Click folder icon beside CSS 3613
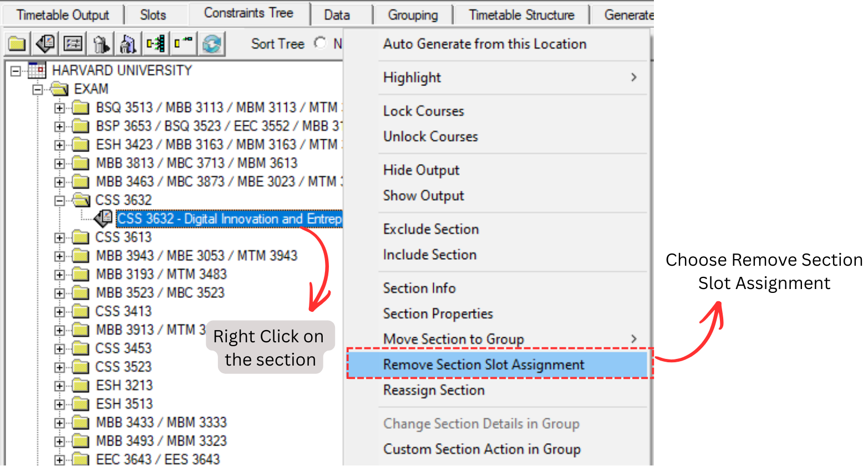The height and width of the screenshot is (466, 868). point(81,237)
